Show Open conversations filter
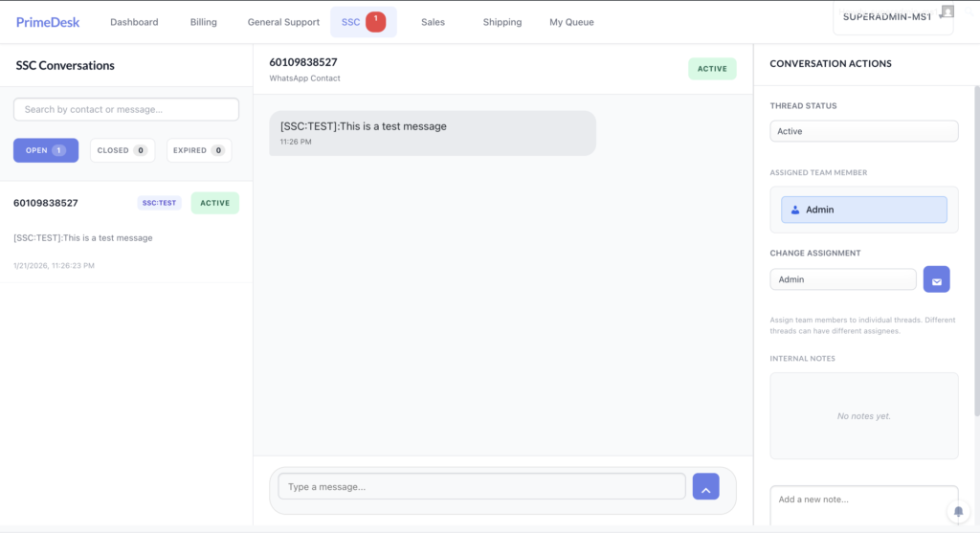 click(45, 150)
